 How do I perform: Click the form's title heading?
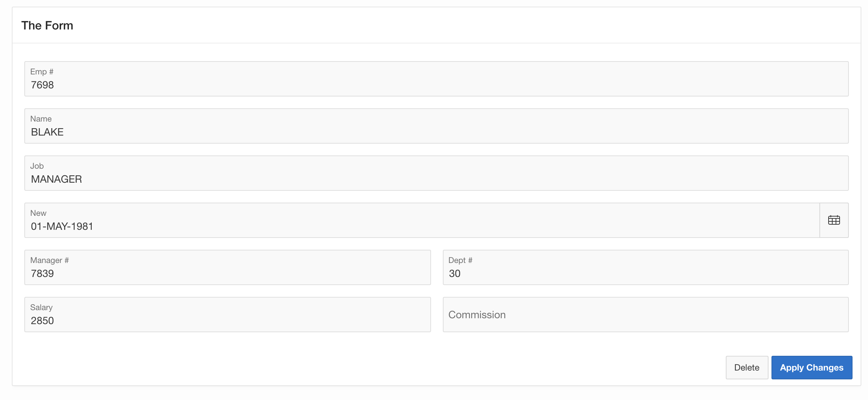pyautogui.click(x=47, y=25)
